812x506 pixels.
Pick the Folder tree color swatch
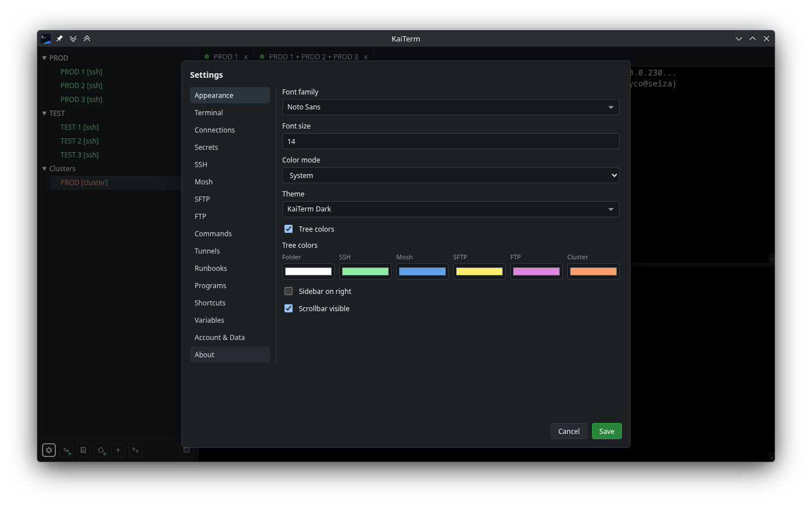308,271
